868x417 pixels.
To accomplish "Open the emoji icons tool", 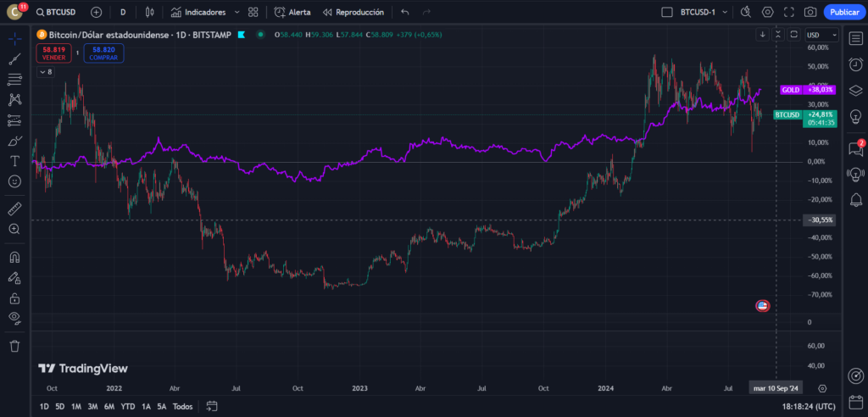I will [x=15, y=181].
